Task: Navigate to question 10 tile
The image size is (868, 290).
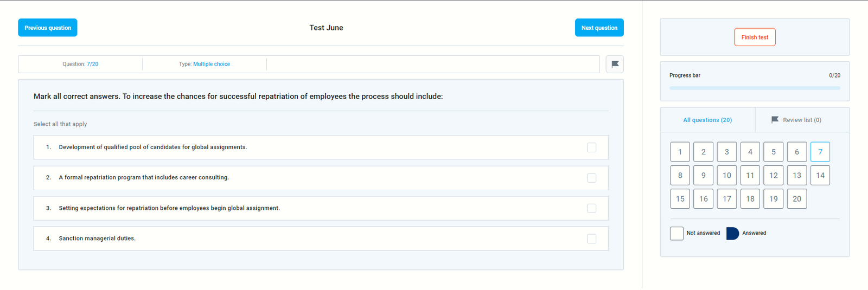Action: point(726,175)
